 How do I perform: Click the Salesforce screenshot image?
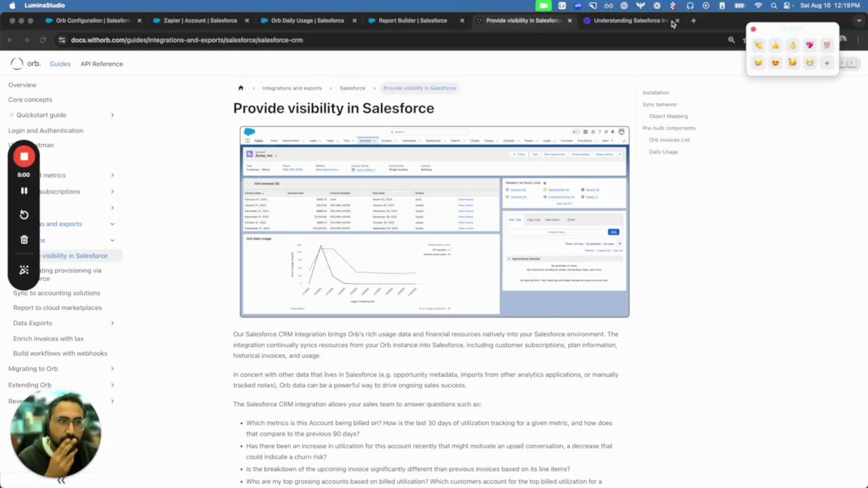click(435, 222)
